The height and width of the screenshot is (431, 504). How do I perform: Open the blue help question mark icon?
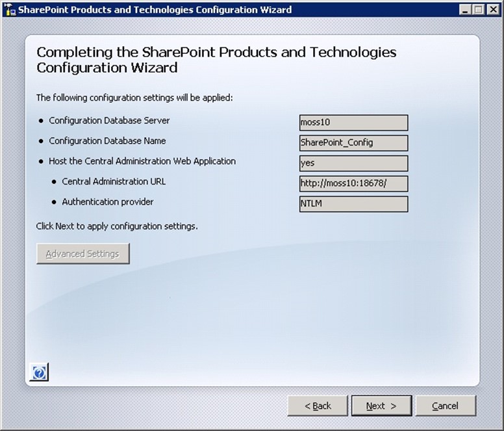click(40, 372)
